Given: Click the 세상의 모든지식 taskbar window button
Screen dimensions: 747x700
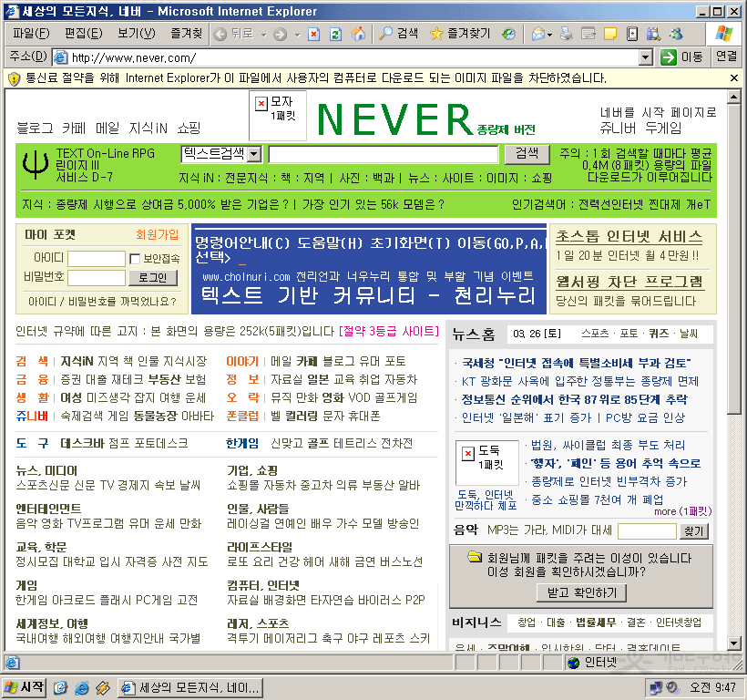Looking at the screenshot, I should pos(190,687).
